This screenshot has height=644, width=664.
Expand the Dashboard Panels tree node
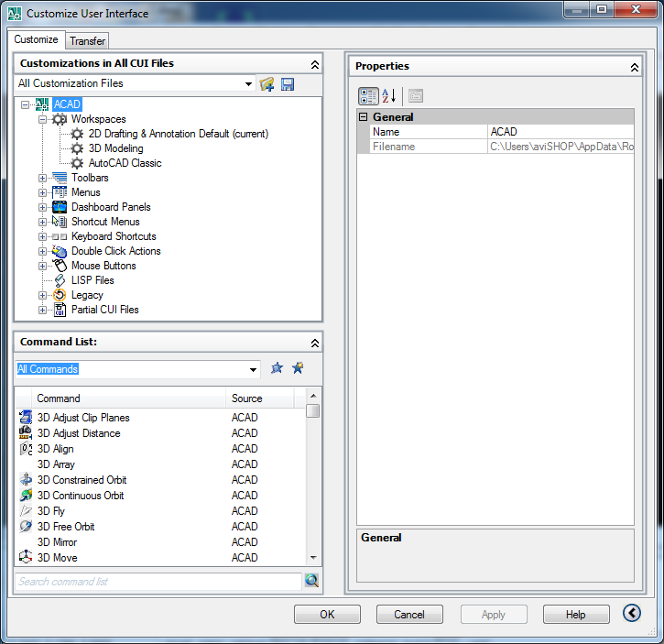42,208
